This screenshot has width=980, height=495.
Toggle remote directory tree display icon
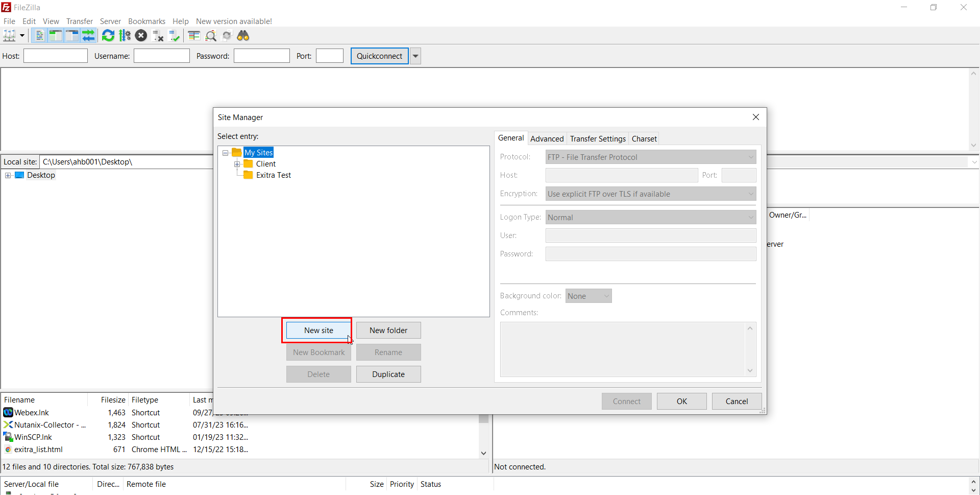[x=72, y=36]
